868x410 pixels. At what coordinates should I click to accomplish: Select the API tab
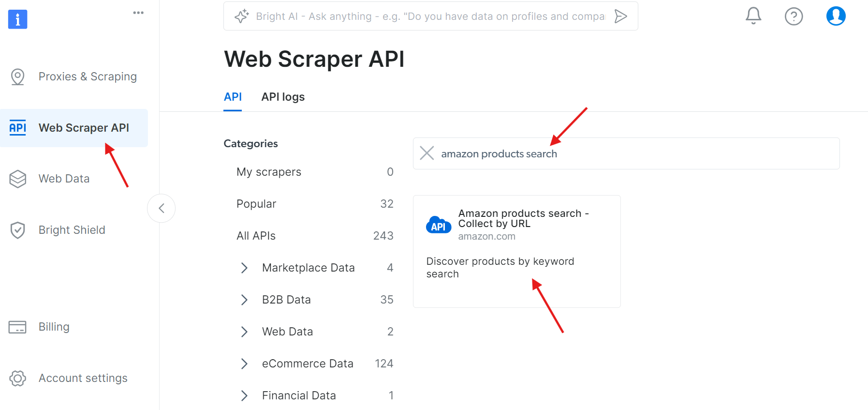click(x=233, y=97)
